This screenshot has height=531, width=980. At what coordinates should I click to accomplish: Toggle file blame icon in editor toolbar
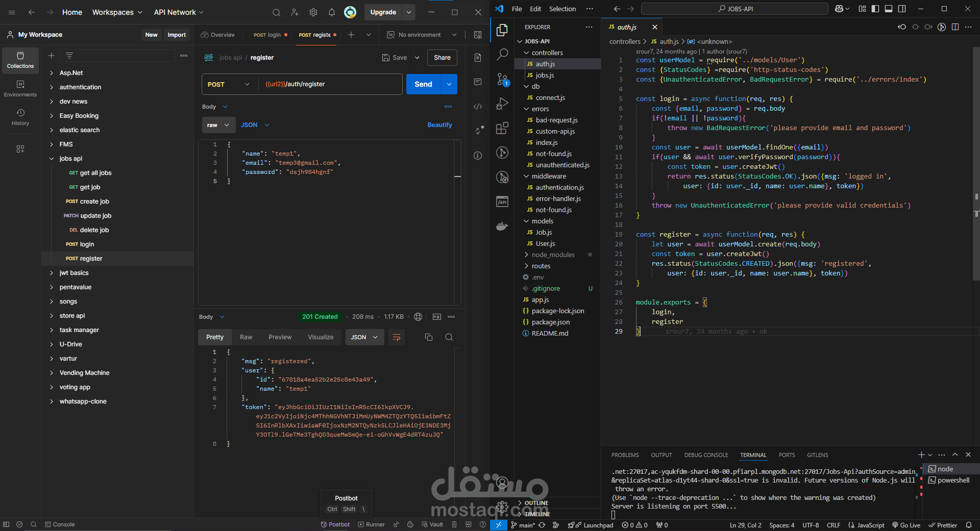pos(942,27)
